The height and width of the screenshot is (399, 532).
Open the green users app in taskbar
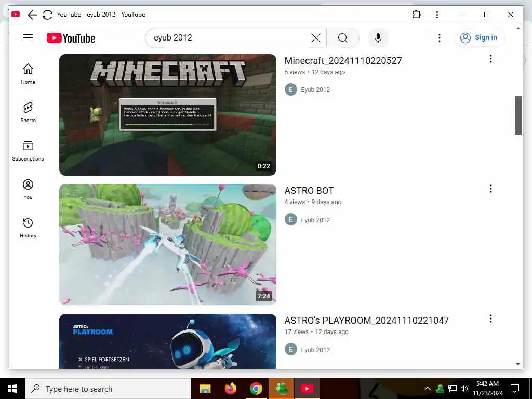282,389
